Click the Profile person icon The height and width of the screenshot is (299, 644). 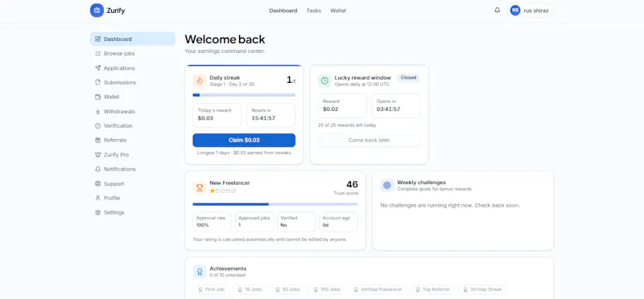click(97, 198)
